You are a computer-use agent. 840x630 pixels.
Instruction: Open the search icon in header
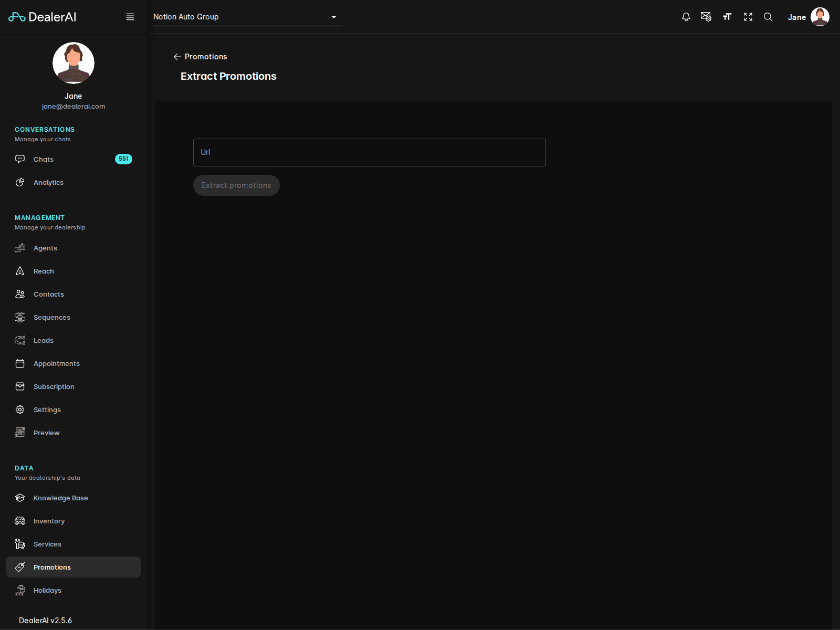point(768,17)
